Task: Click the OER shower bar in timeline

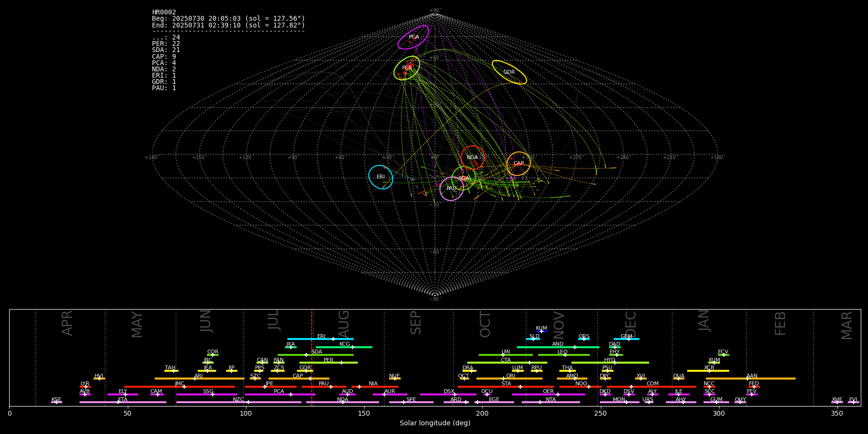Action: click(548, 394)
